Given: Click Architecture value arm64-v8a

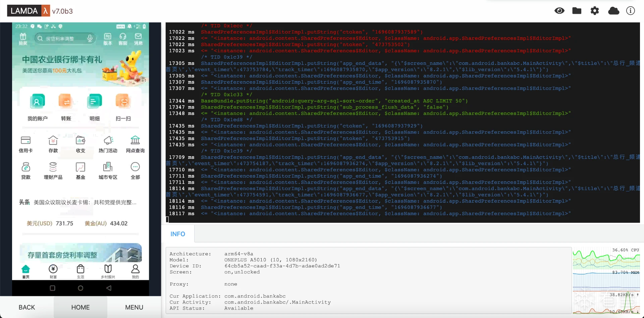Looking at the screenshot, I should pyautogui.click(x=238, y=254).
